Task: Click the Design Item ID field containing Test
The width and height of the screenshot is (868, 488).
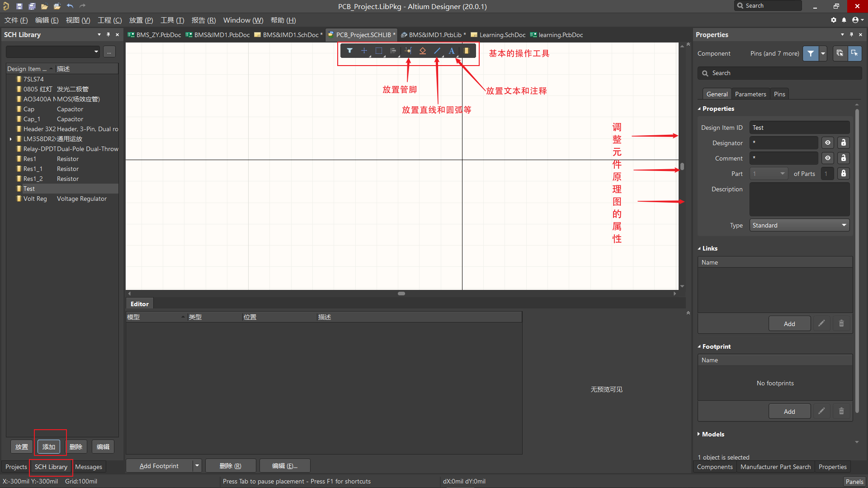Action: [799, 128]
